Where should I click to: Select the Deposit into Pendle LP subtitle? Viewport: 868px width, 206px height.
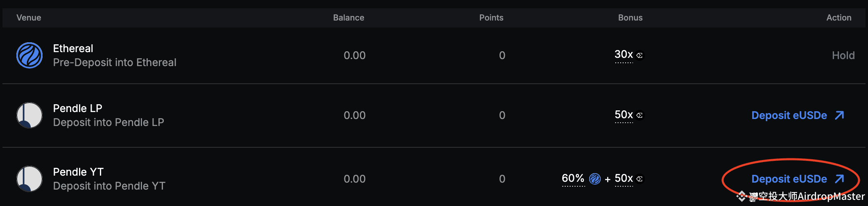click(108, 122)
